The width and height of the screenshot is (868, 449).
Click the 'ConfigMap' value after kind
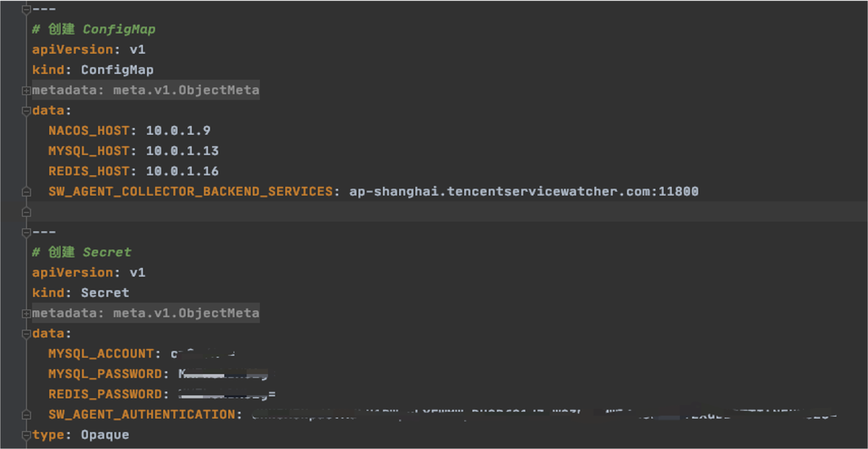pyautogui.click(x=117, y=70)
